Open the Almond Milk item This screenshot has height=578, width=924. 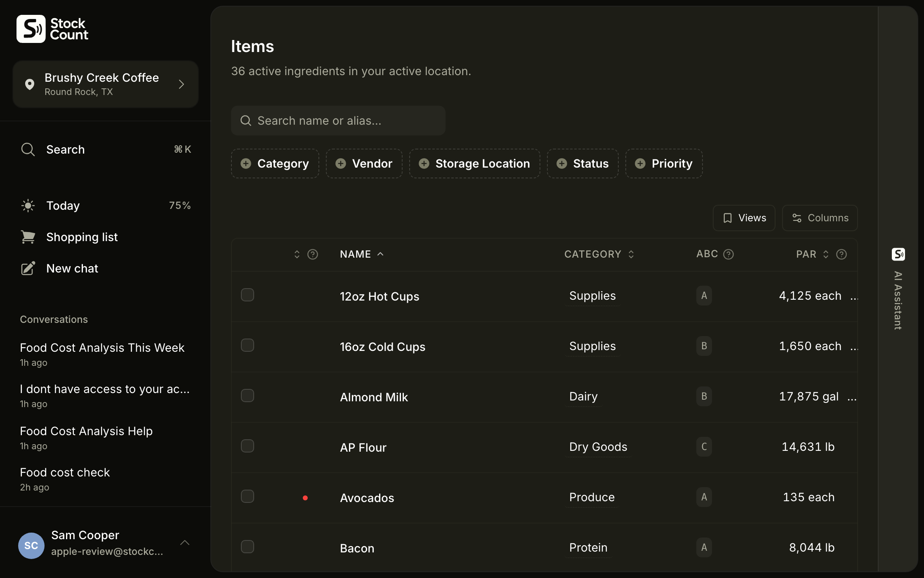[x=374, y=397]
